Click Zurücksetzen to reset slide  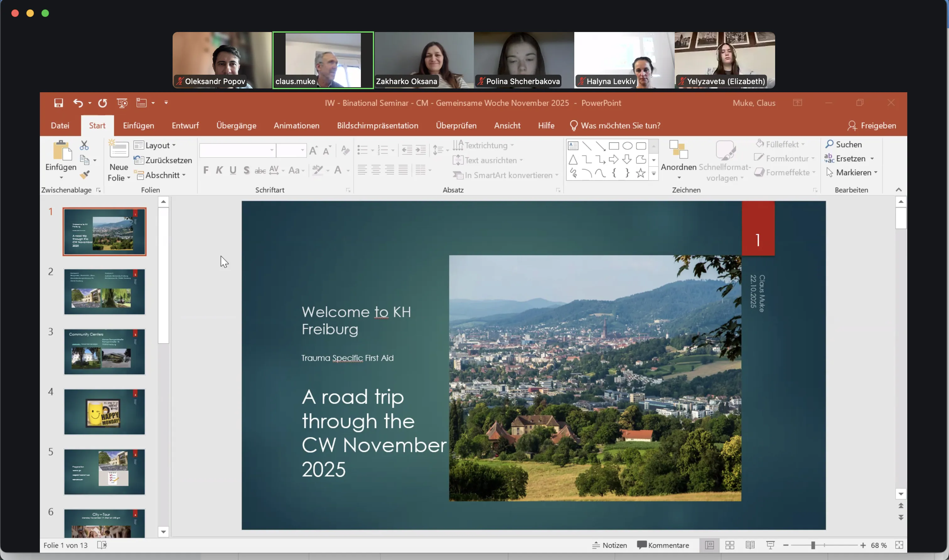[x=163, y=160]
